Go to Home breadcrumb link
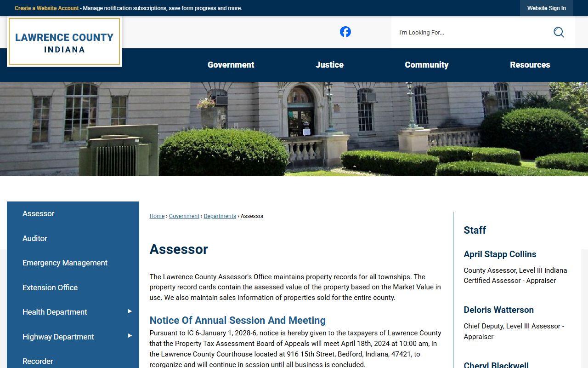Screen dimensions: 588x368 pyautogui.click(x=157, y=216)
